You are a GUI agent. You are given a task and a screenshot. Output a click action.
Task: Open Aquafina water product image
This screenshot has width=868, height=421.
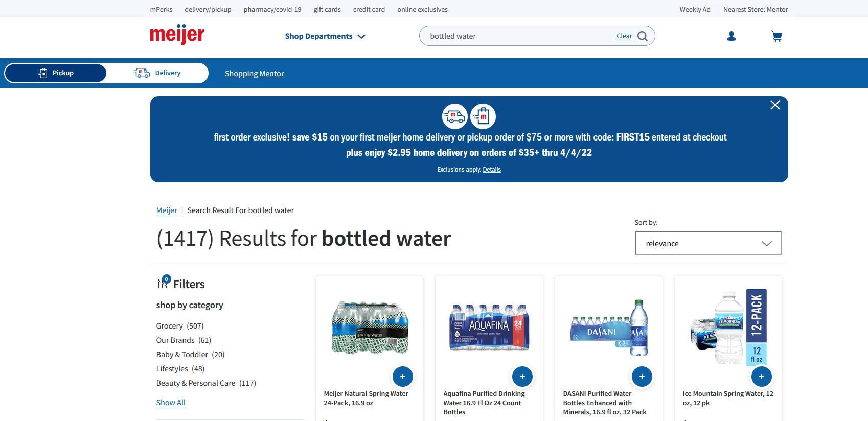tap(489, 328)
